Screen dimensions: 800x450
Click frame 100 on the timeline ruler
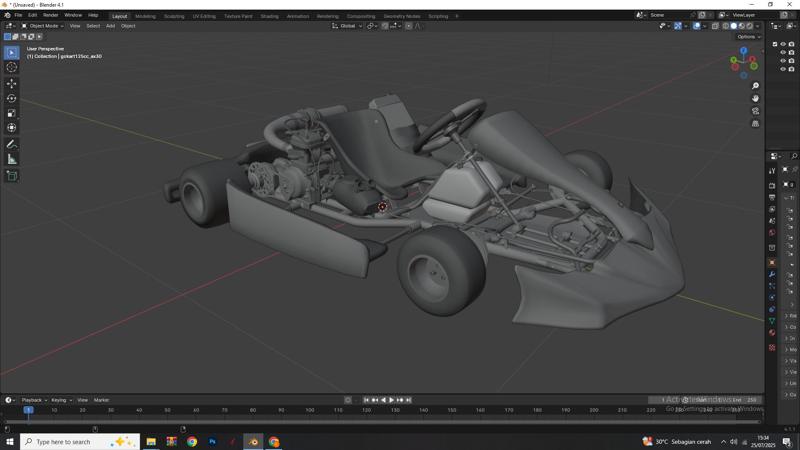(310, 410)
